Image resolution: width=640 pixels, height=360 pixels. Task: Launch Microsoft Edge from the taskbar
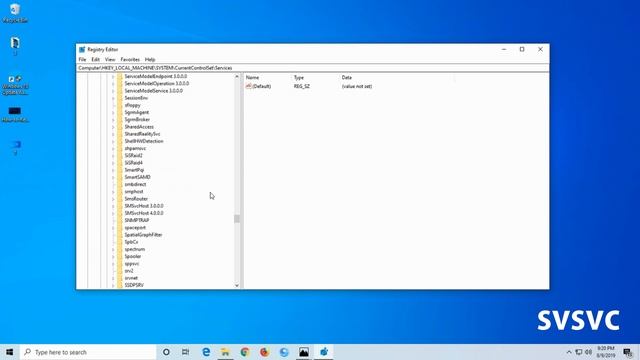click(206, 352)
